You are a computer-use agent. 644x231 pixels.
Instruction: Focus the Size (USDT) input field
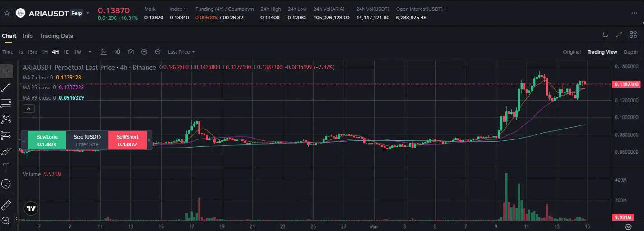pyautogui.click(x=87, y=144)
